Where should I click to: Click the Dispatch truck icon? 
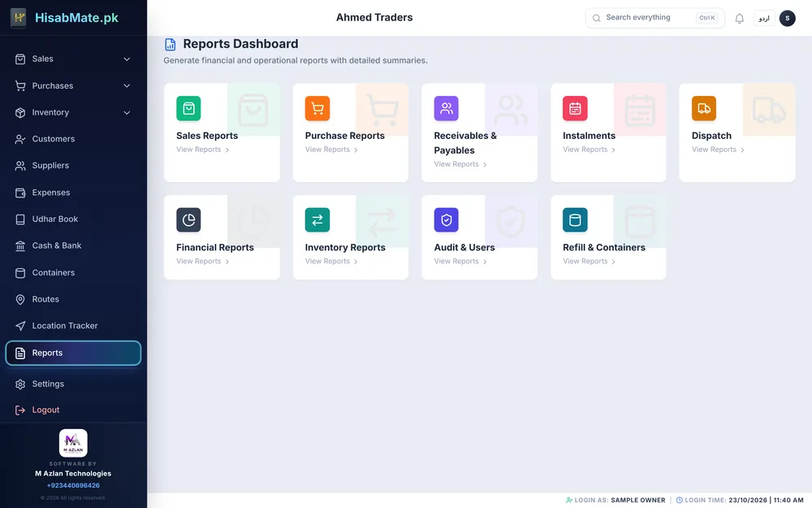[704, 108]
